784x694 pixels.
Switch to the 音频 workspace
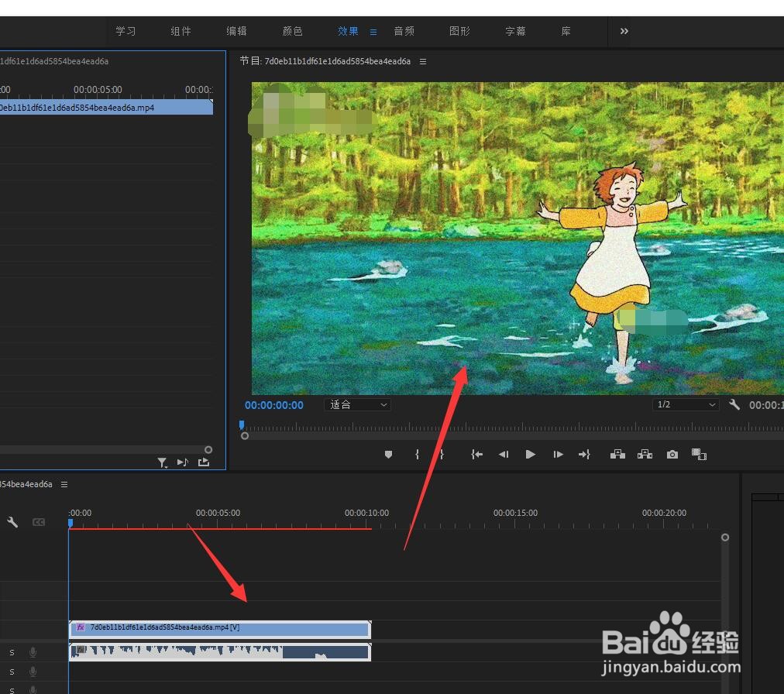(x=404, y=31)
